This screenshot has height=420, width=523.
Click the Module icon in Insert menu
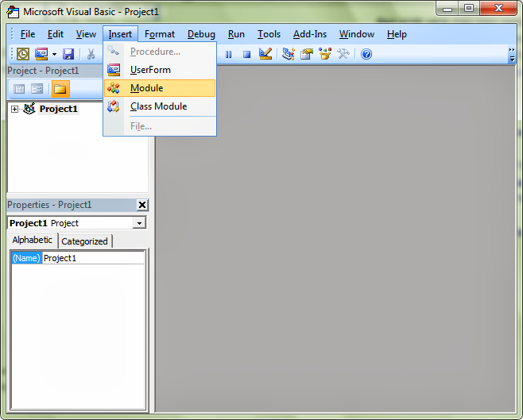[x=114, y=88]
